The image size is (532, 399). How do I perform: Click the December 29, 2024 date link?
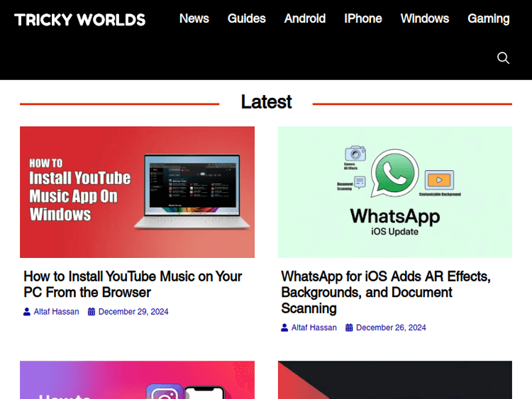pos(133,312)
